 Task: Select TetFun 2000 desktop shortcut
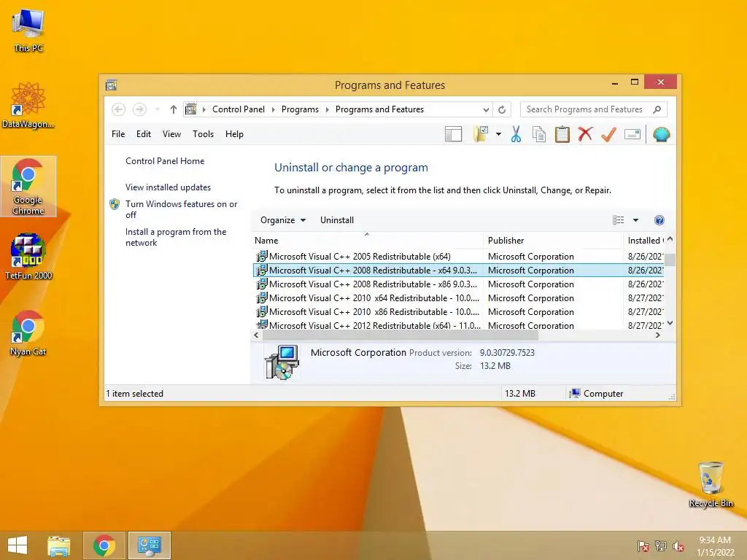28,256
